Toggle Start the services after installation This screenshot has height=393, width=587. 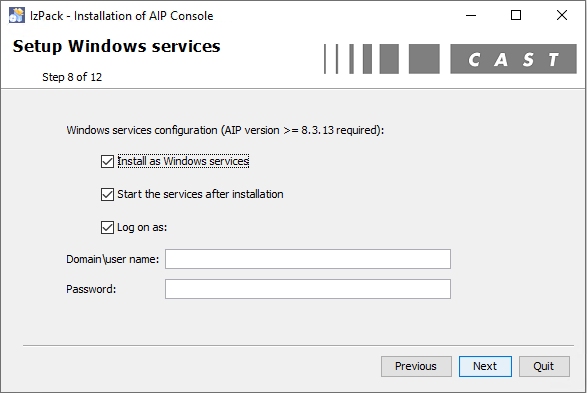coord(107,194)
